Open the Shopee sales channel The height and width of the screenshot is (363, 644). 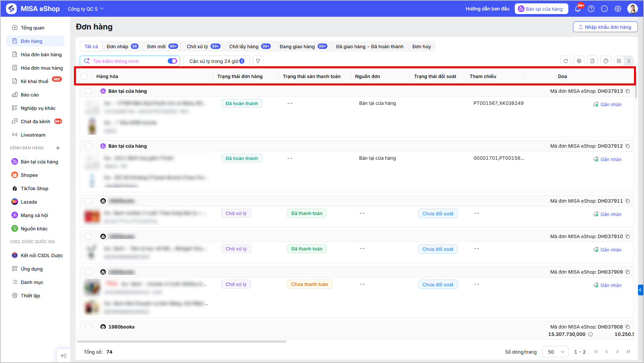tap(29, 175)
